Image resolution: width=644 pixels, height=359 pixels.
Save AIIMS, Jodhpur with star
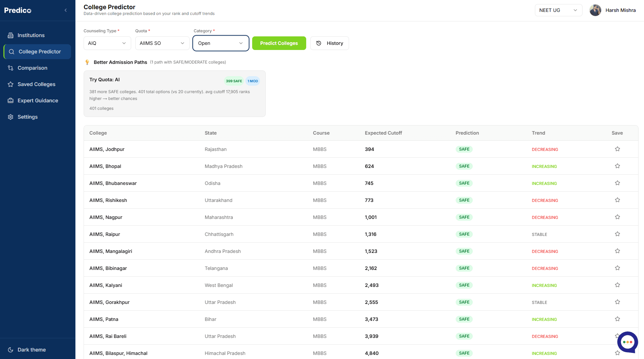[617, 149]
